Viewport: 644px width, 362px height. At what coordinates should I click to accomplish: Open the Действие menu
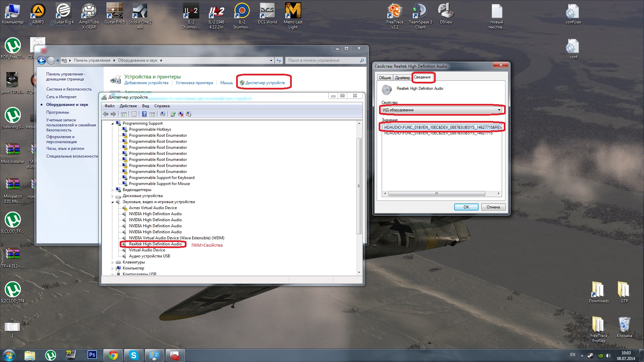[x=128, y=106]
